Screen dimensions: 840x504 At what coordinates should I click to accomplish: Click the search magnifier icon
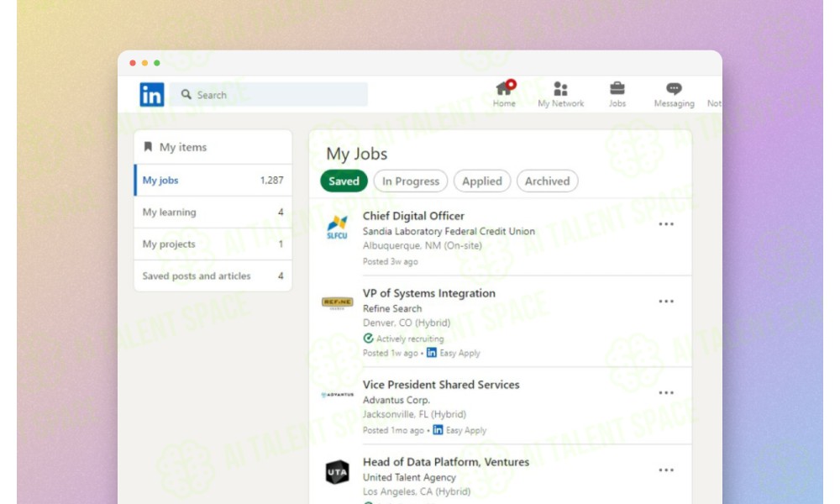tap(186, 94)
